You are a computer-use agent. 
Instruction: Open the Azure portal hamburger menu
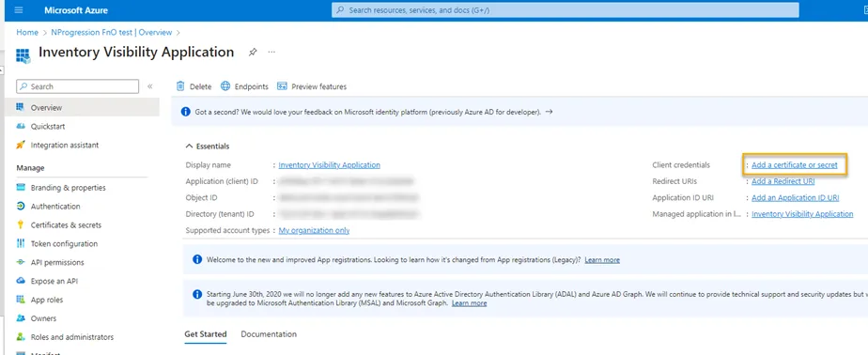coord(19,10)
